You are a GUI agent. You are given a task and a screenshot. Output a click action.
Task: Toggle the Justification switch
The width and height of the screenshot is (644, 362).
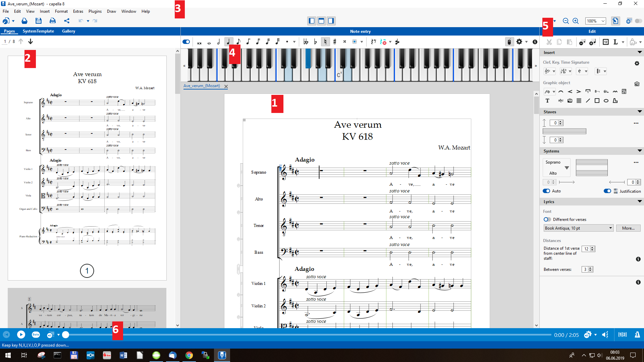(607, 191)
